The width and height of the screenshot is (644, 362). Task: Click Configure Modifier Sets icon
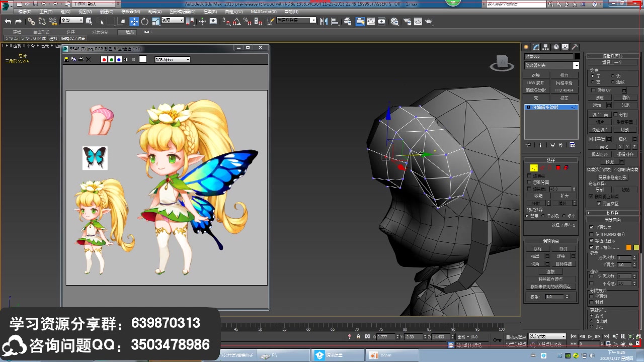pos(573,145)
